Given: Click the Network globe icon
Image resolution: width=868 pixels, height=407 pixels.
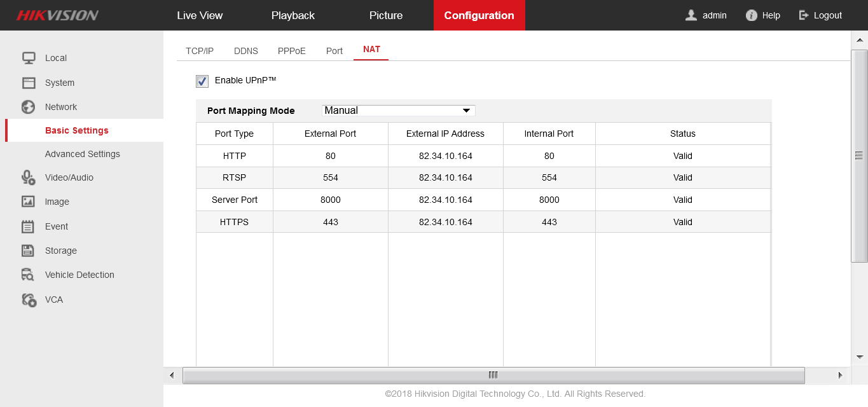Looking at the screenshot, I should pos(29,107).
